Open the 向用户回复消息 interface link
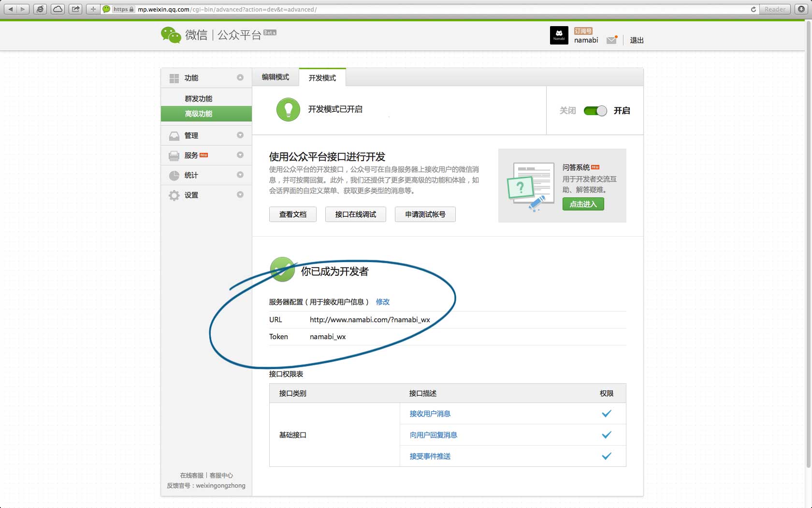Image resolution: width=812 pixels, height=508 pixels. (434, 435)
